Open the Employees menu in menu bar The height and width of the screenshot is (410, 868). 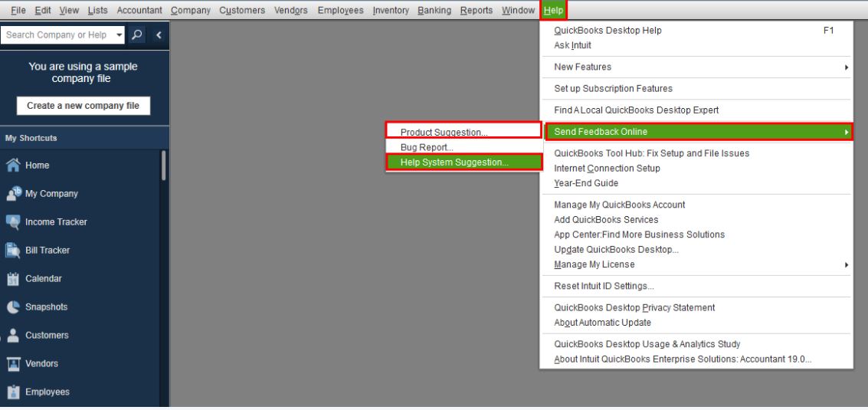coord(340,10)
